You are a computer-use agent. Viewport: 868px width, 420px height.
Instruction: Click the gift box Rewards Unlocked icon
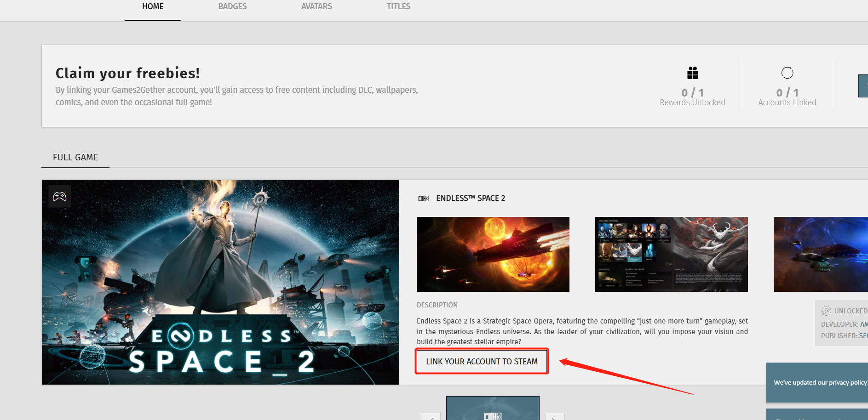692,73
